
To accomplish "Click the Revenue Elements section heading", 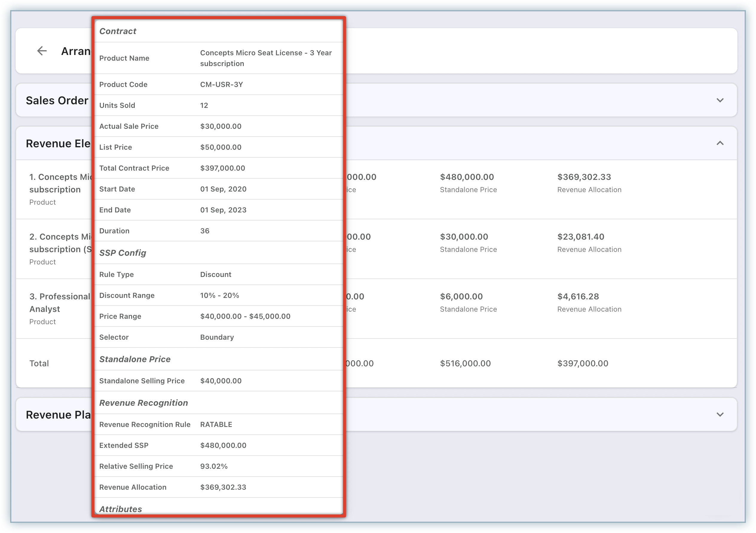I will point(58,143).
